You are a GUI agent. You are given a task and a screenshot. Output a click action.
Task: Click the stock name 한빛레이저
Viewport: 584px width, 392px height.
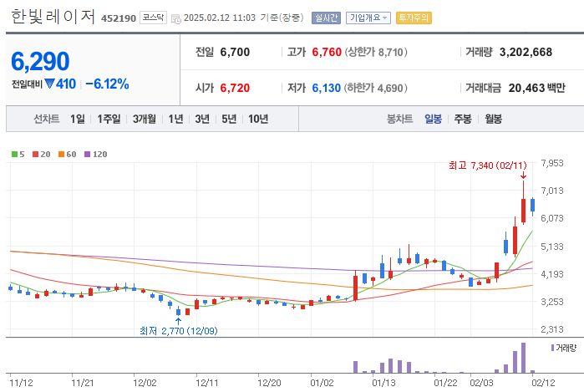tap(53, 17)
